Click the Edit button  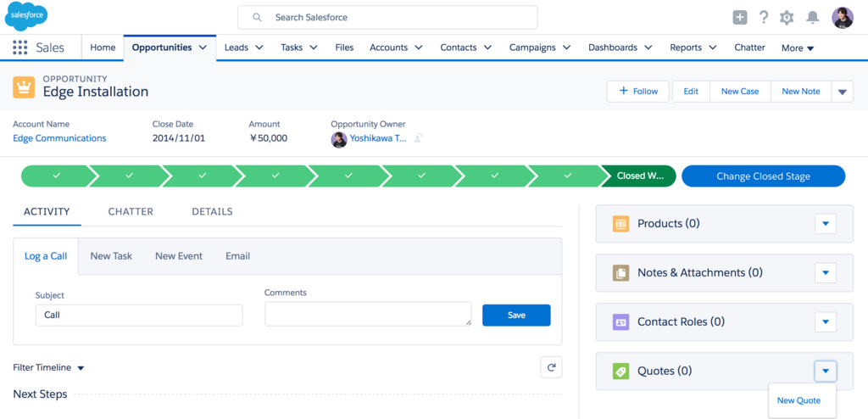point(691,92)
